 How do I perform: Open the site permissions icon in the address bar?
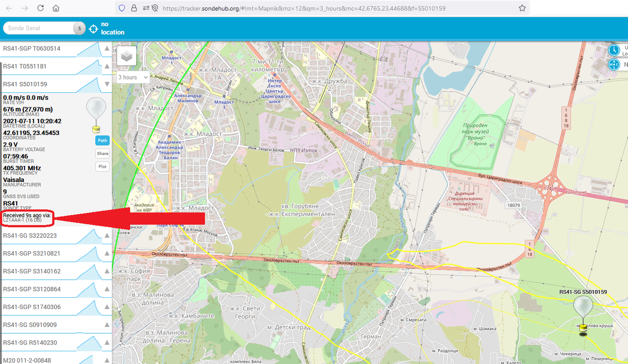point(146,8)
